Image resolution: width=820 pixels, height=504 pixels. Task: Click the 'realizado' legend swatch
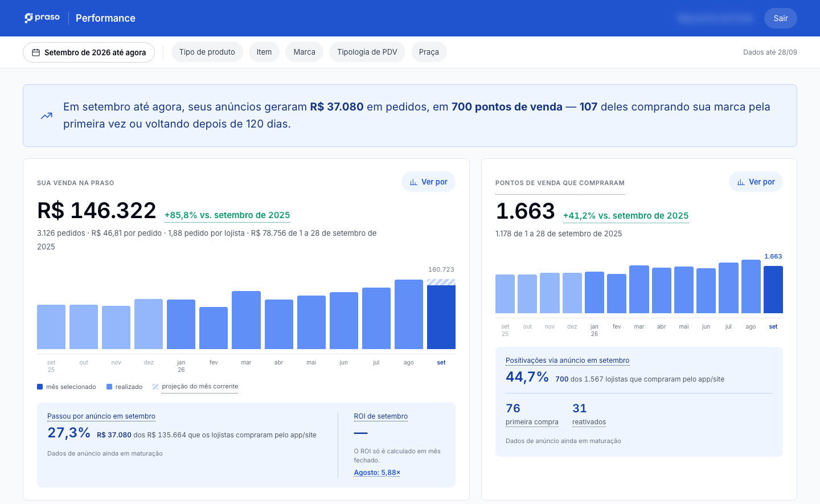pyautogui.click(x=109, y=387)
